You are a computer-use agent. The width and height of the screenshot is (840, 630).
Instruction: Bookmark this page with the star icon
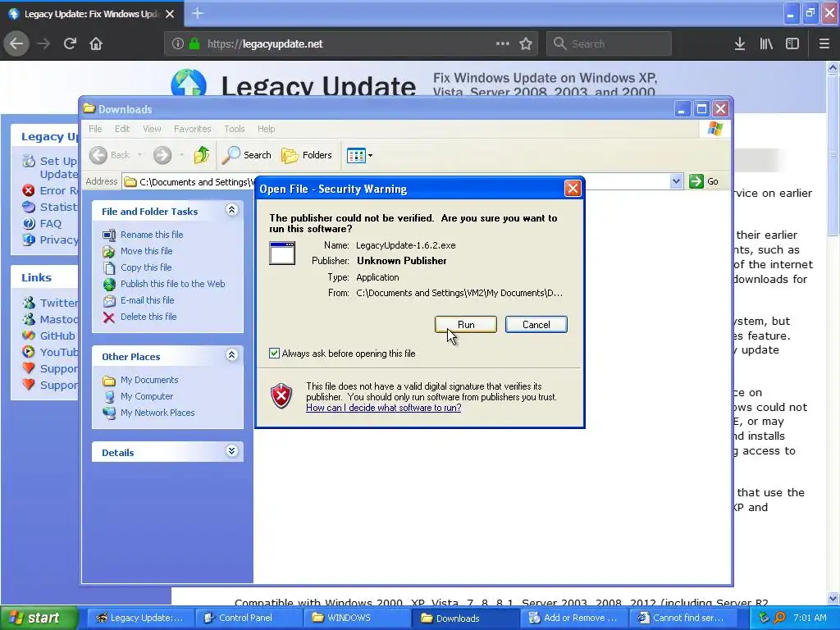[x=526, y=43]
